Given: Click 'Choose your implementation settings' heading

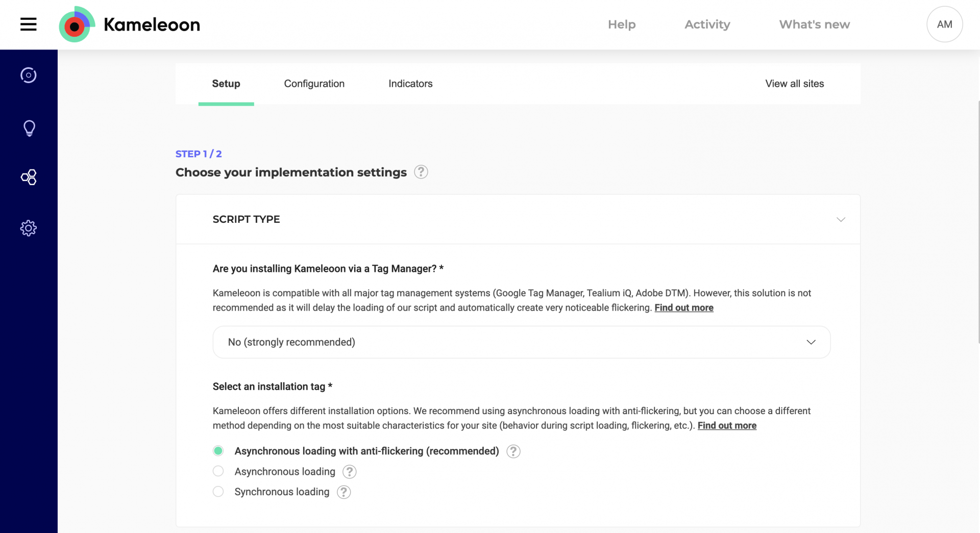Looking at the screenshot, I should (291, 172).
